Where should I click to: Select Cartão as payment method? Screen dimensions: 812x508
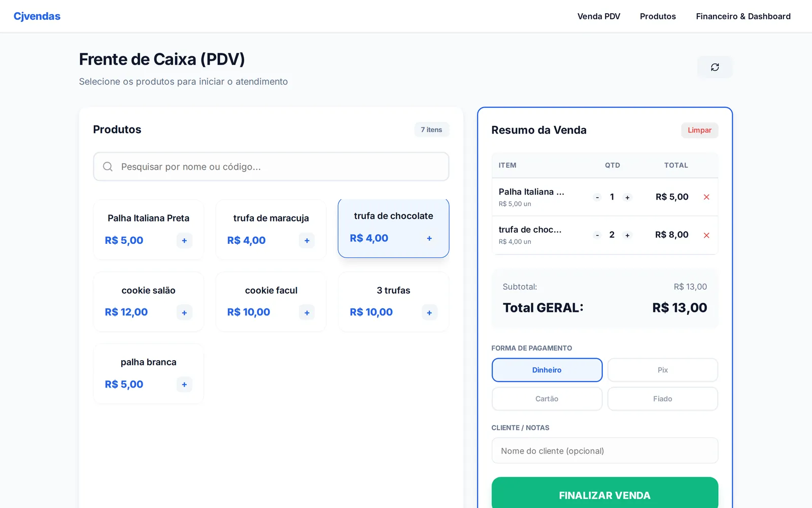point(547,399)
